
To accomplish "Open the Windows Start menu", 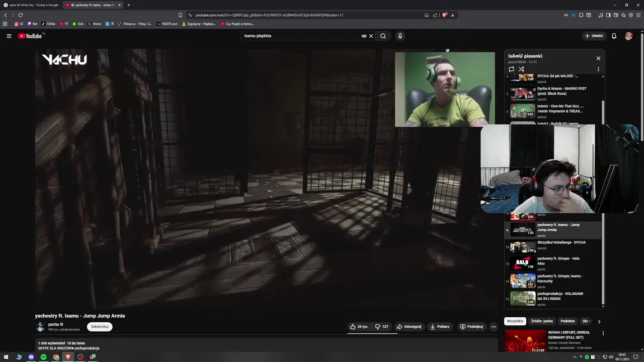I will tap(7, 357).
